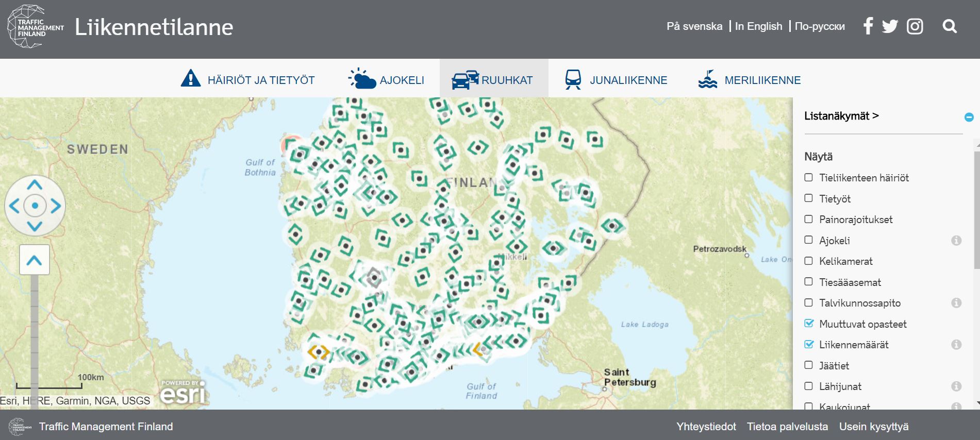This screenshot has width=980, height=440.
Task: Pan the map right with arrow
Action: pyautogui.click(x=56, y=206)
